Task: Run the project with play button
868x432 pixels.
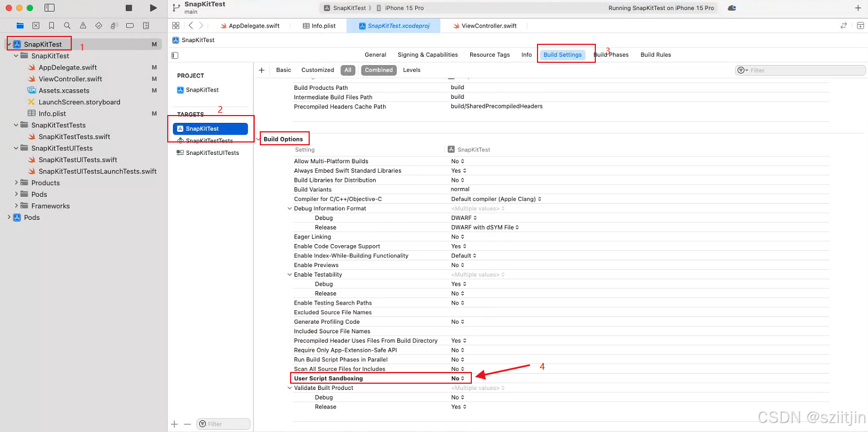Action: [x=153, y=8]
